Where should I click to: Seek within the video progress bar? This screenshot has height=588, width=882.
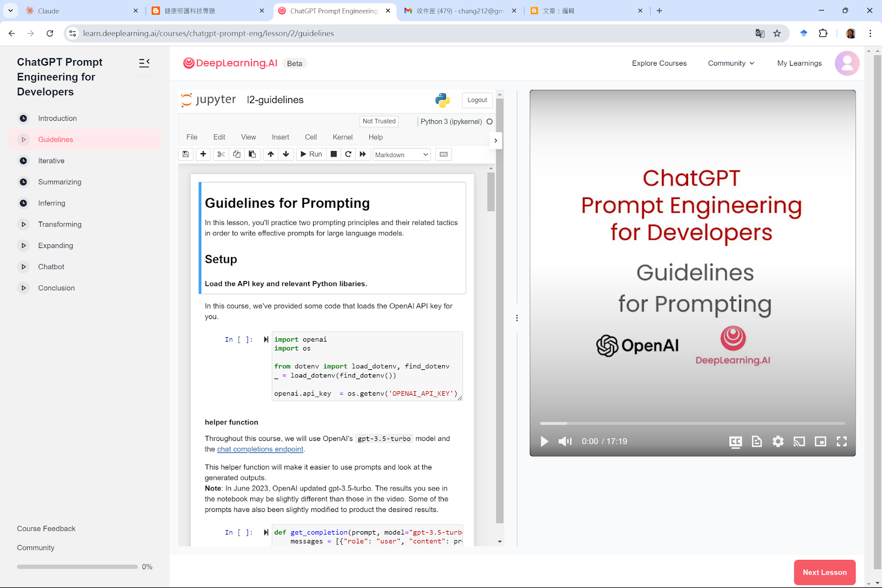(x=692, y=423)
